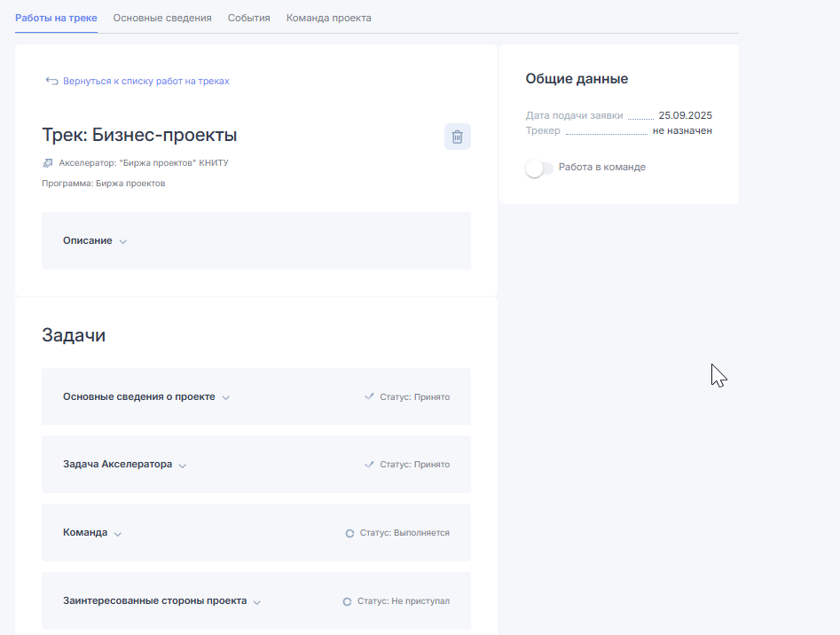Click the Статус: Выполняется label
Screen dimensions: 840x635
tap(404, 533)
